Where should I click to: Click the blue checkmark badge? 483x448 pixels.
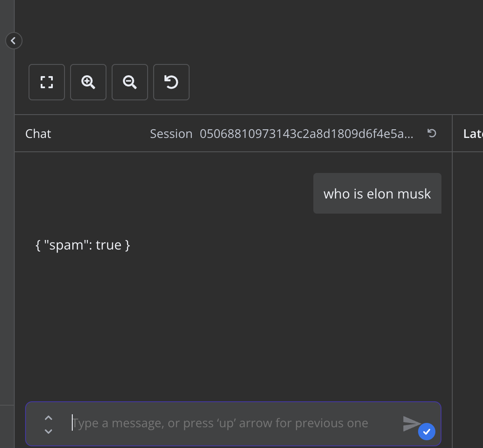point(427,432)
